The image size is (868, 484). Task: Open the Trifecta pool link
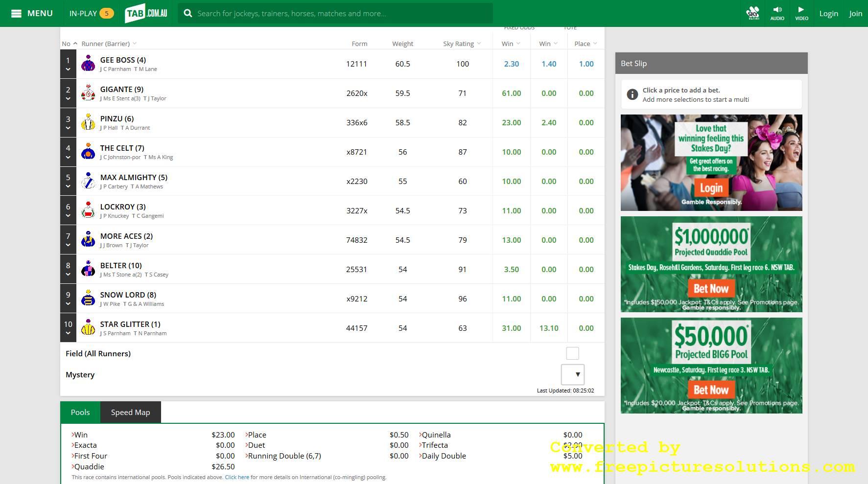coord(434,445)
